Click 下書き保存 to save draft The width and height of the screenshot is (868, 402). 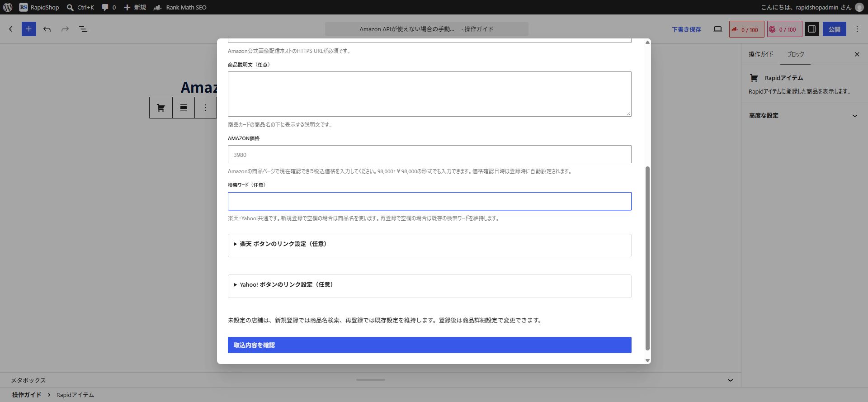[686, 29]
